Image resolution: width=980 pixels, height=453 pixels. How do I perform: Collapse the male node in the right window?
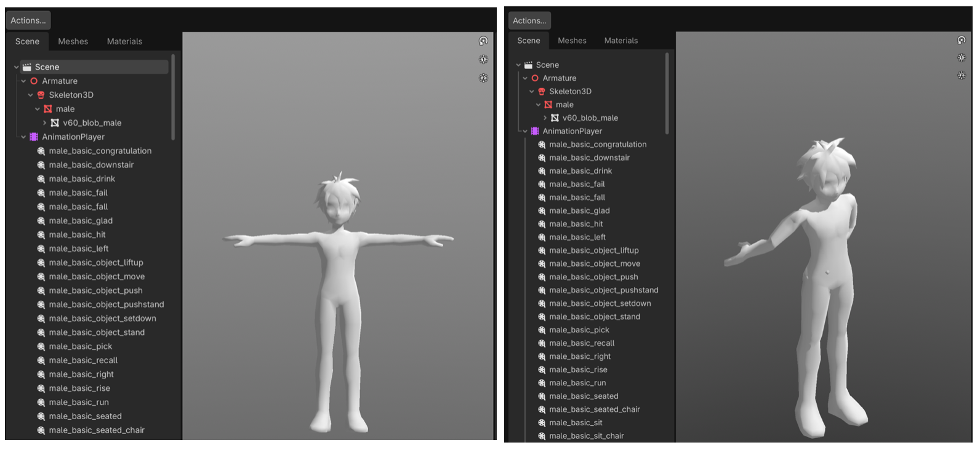point(538,105)
